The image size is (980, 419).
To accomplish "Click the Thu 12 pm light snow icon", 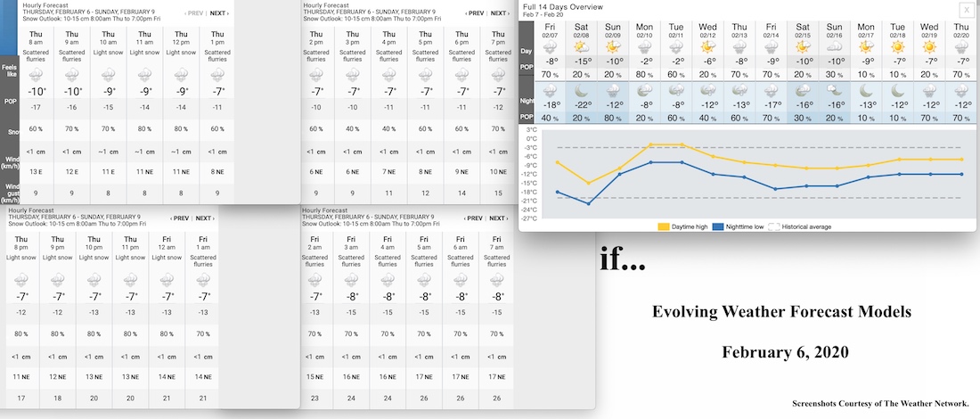I will [x=181, y=76].
